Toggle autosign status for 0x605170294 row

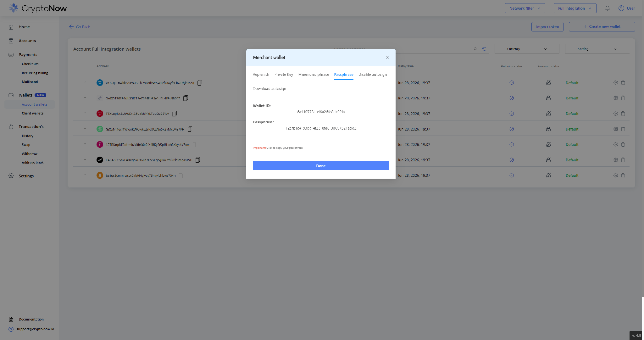click(x=512, y=98)
